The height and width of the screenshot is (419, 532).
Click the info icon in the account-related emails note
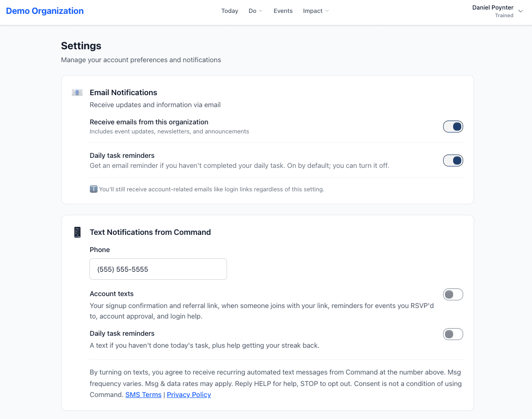coord(93,189)
